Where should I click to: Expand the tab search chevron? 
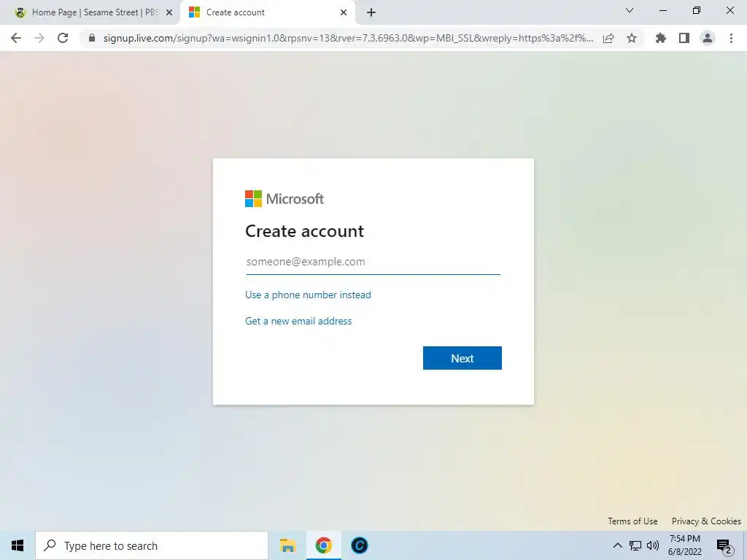[630, 10]
